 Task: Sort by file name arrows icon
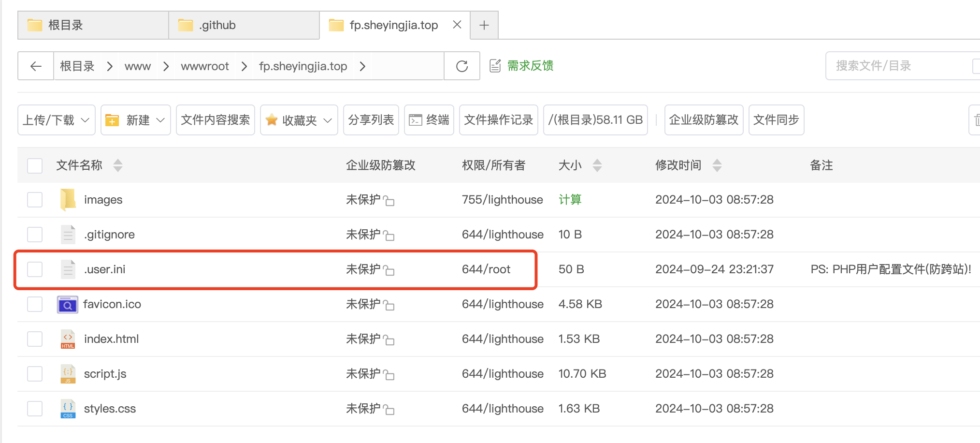click(x=118, y=165)
